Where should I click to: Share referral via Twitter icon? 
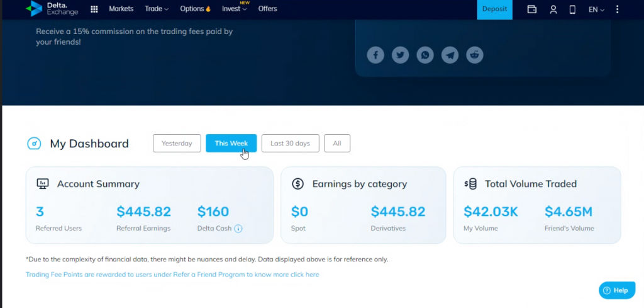(400, 55)
